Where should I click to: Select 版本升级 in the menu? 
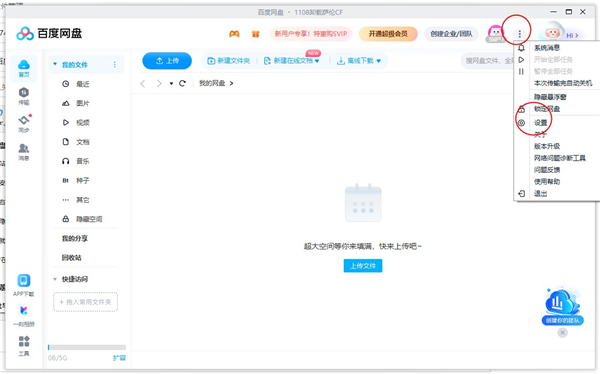coord(547,146)
